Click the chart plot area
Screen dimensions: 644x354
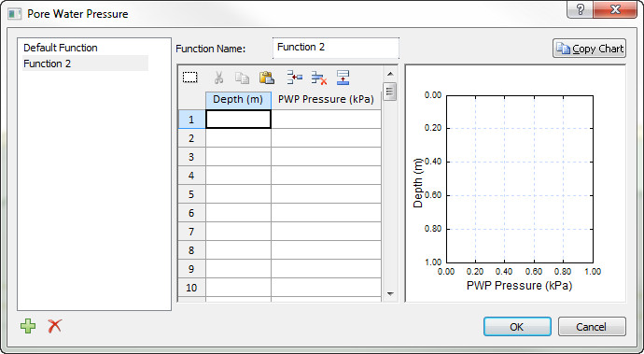(x=520, y=179)
